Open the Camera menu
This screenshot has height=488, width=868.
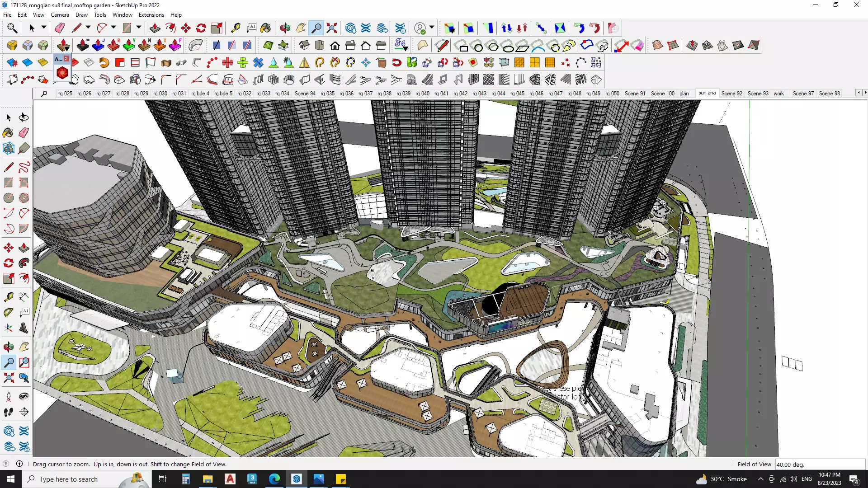coord(60,15)
